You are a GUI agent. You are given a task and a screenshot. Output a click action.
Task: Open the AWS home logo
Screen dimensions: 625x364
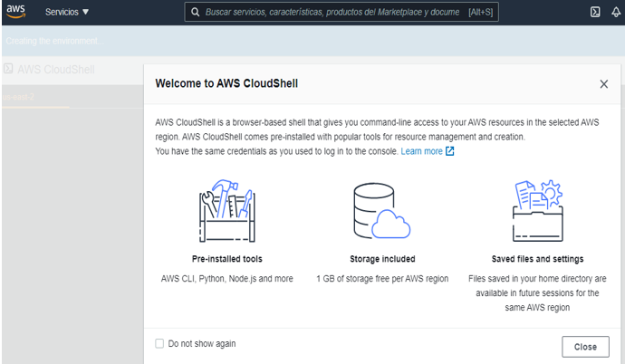pyautogui.click(x=16, y=11)
